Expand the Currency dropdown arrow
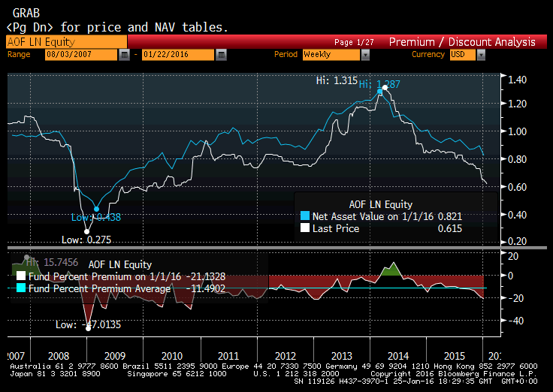The width and height of the screenshot is (553, 392). [481, 55]
